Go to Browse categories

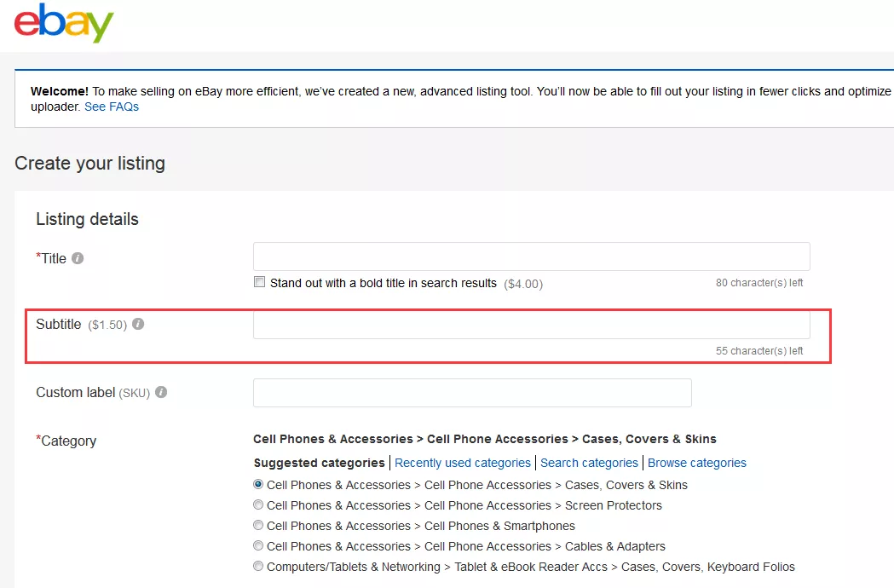point(696,463)
